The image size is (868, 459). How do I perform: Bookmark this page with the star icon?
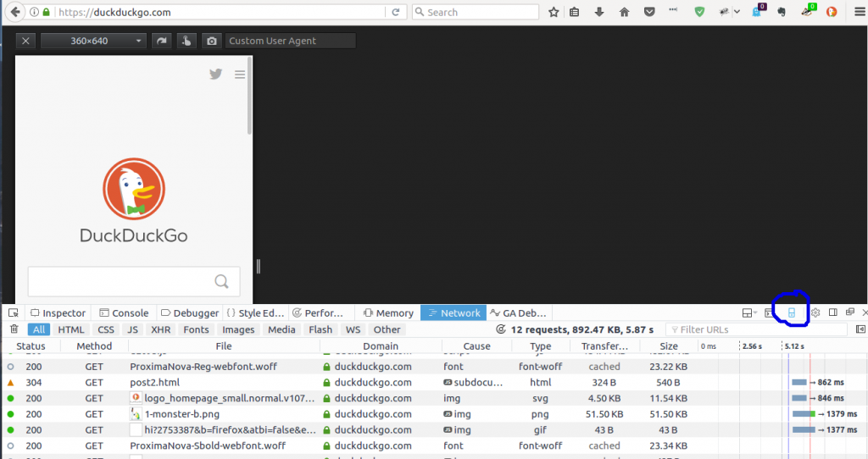(554, 12)
